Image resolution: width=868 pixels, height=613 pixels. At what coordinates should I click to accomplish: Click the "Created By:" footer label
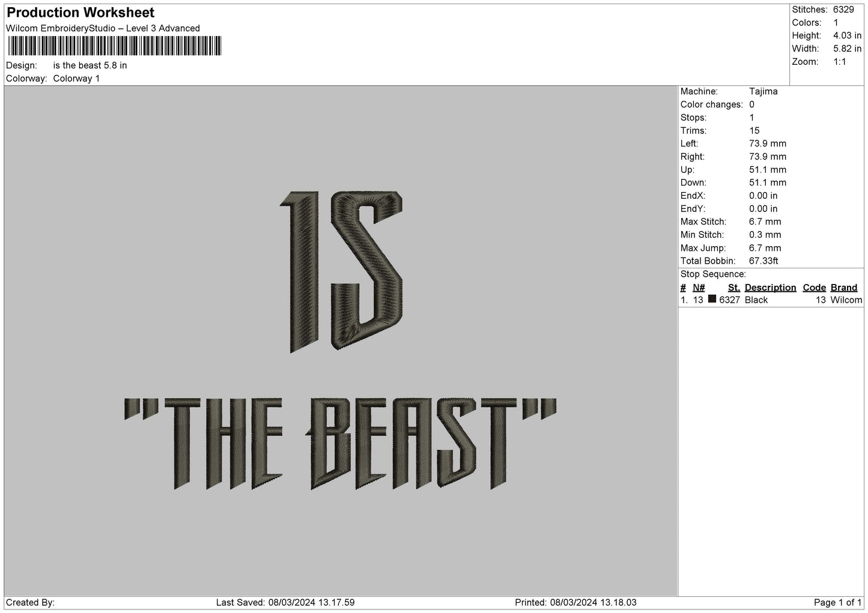[x=31, y=603]
